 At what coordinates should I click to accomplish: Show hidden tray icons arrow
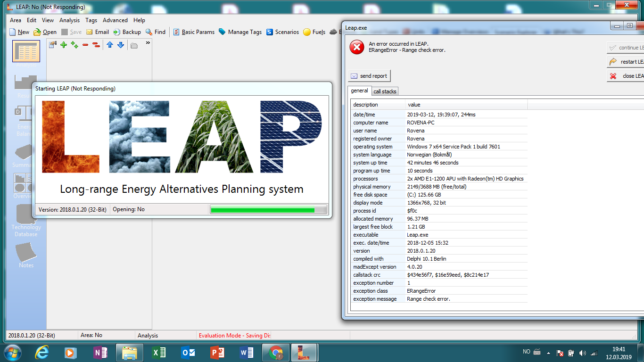tap(548, 353)
